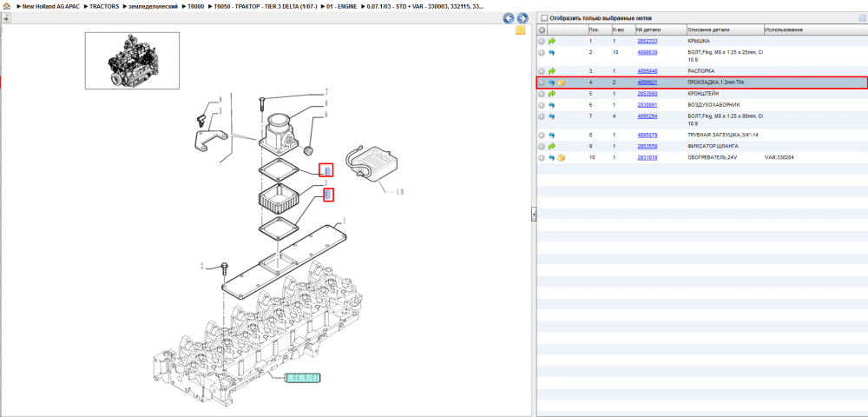868x417 pixels.
Task: Add part КРЫШКА using its plus icon
Action: point(542,42)
